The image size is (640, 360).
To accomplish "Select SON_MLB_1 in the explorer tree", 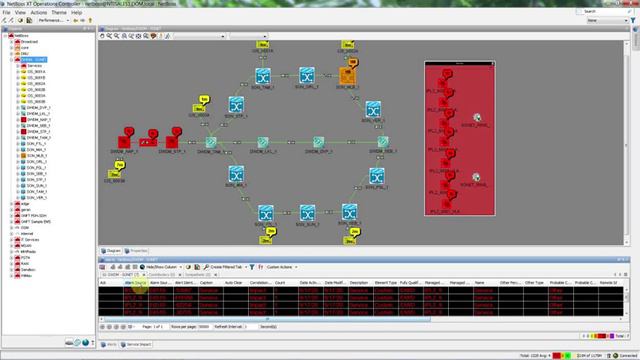I will tap(37, 156).
